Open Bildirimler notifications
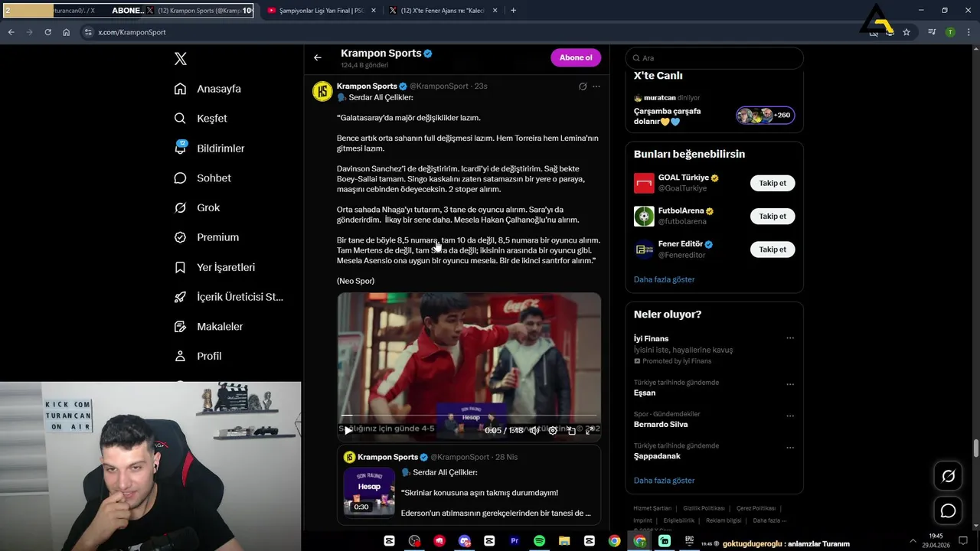Viewport: 980px width, 551px height. tap(209, 148)
